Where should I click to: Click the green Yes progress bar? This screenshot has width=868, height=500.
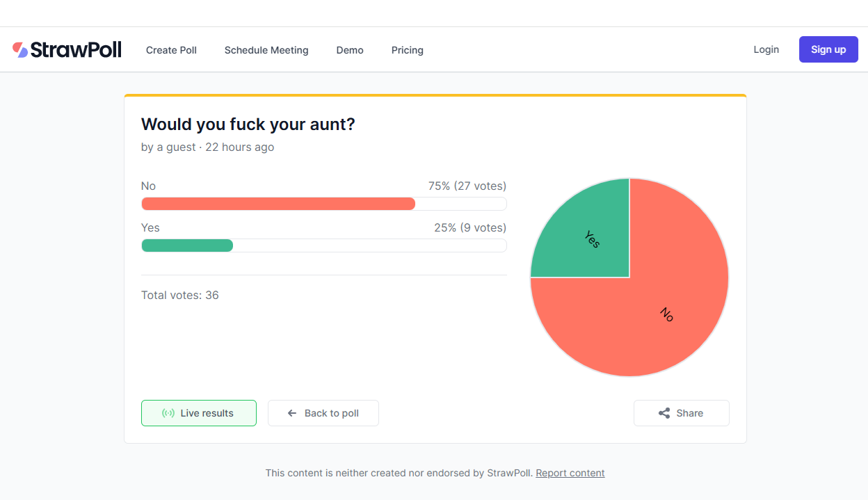point(187,245)
